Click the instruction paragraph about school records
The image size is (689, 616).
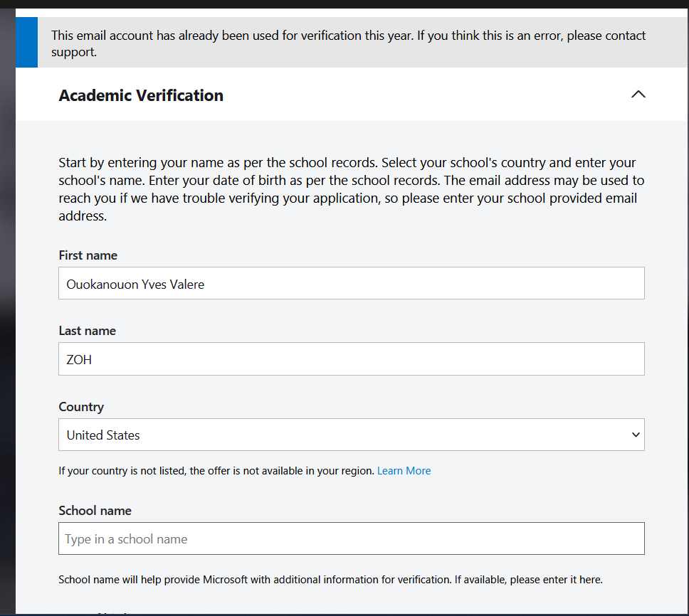click(352, 189)
